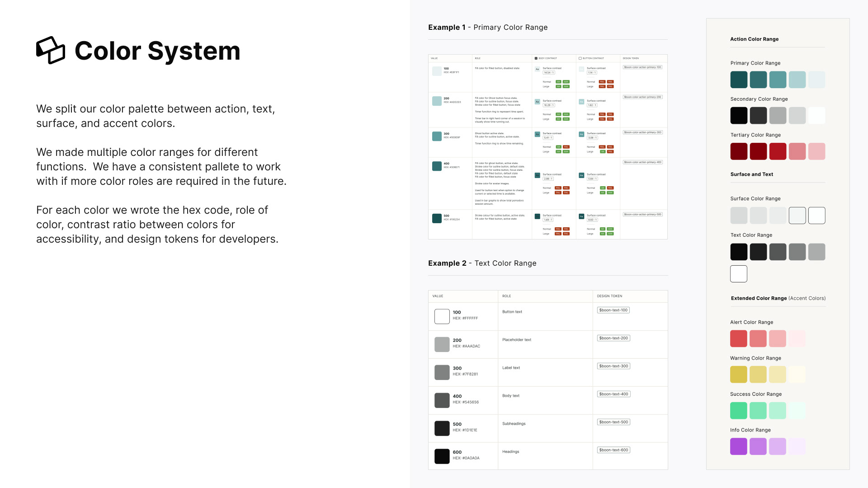The width and height of the screenshot is (868, 488).
Task: Select the $boon-text-100 design token tag
Action: 613,310
